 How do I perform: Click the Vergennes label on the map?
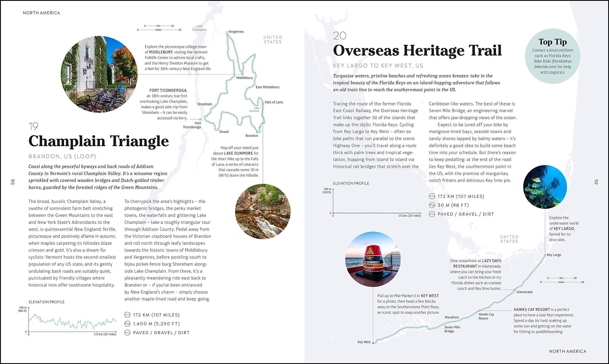click(x=236, y=32)
